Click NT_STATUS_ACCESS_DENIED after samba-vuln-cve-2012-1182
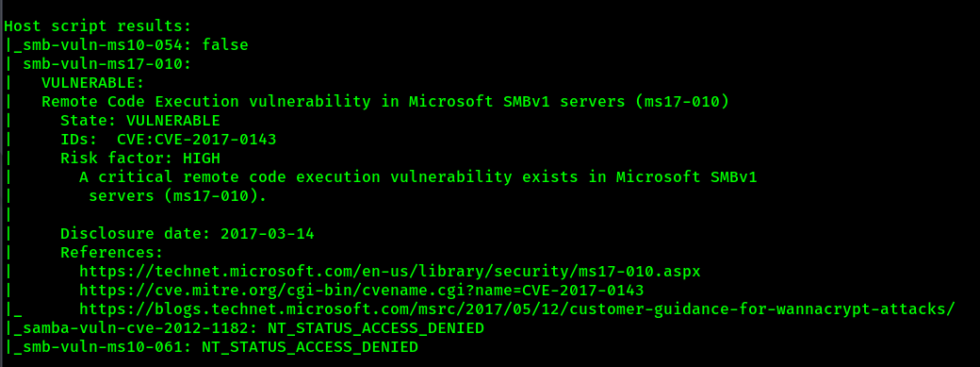980x367 pixels. pos(376,329)
